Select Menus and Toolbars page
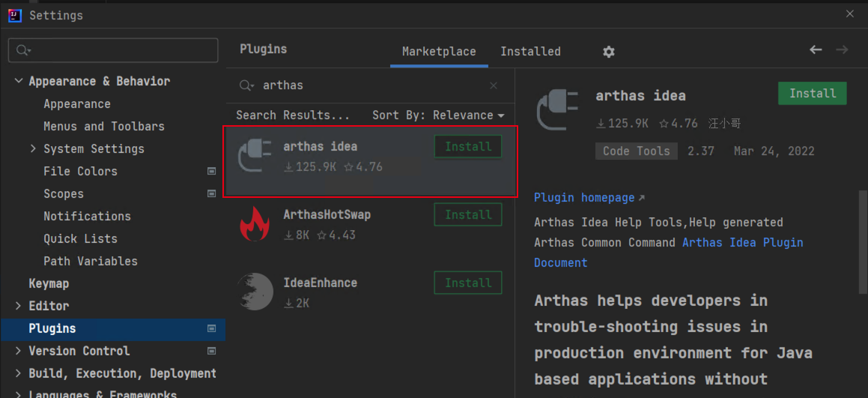Viewport: 868px width, 398px height. tap(104, 127)
